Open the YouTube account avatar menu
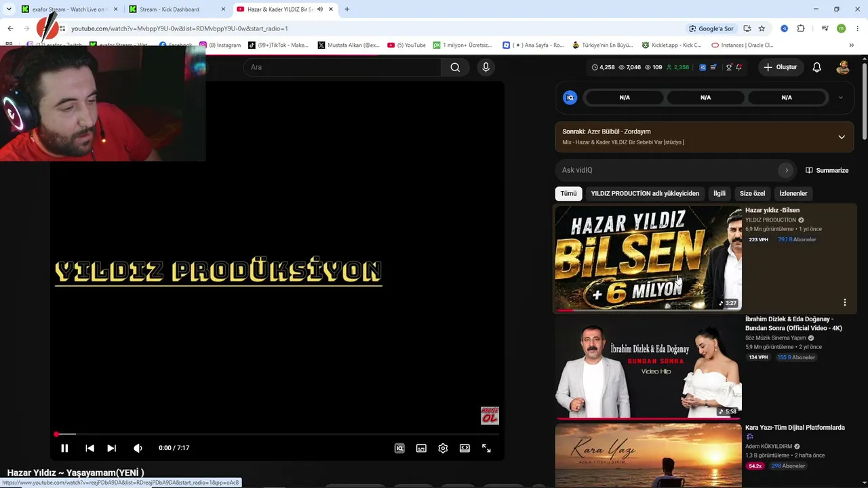Viewport: 868px width, 488px height. point(843,67)
